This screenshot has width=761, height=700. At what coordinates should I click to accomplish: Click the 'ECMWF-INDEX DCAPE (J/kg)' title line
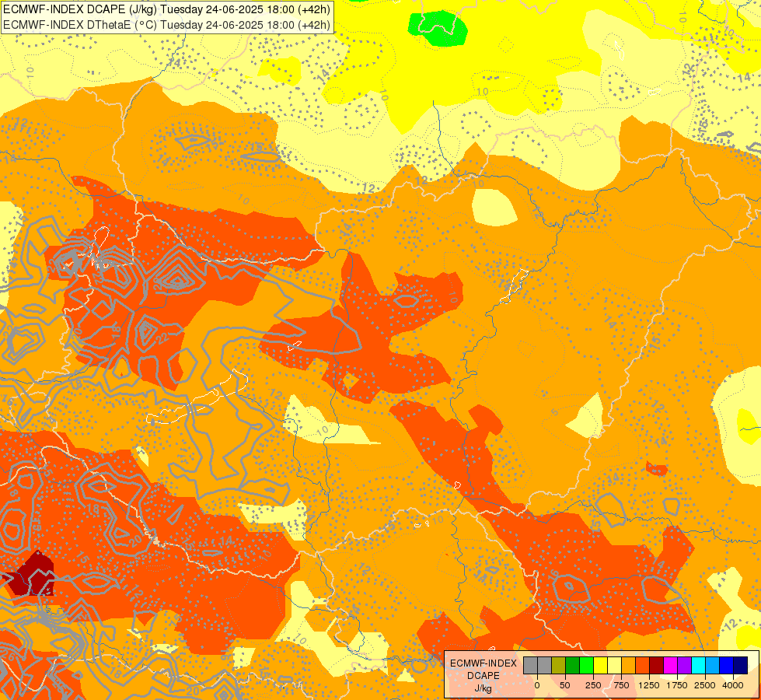[166, 9]
